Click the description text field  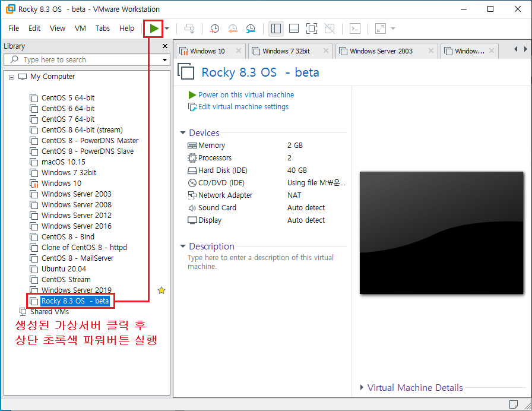[x=261, y=262]
